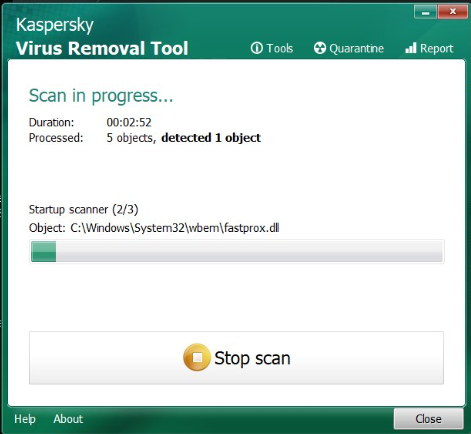Open the Report label
Screen dimensions: 471x434
[x=436, y=49]
